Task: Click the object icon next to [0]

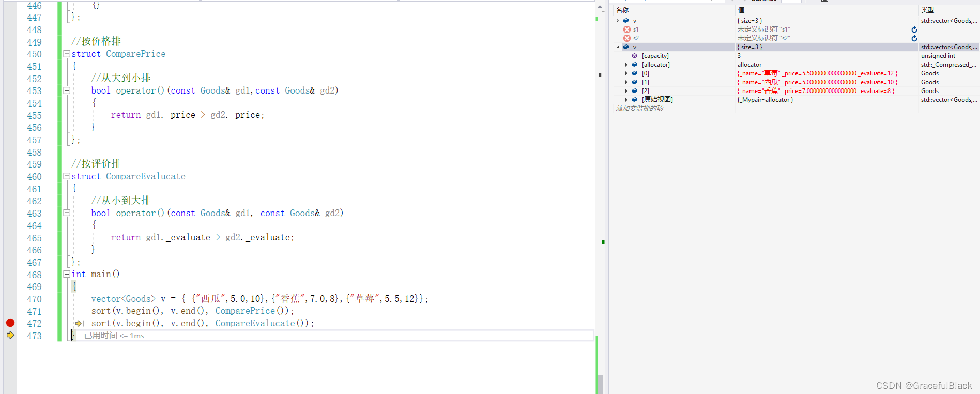Action: point(635,73)
